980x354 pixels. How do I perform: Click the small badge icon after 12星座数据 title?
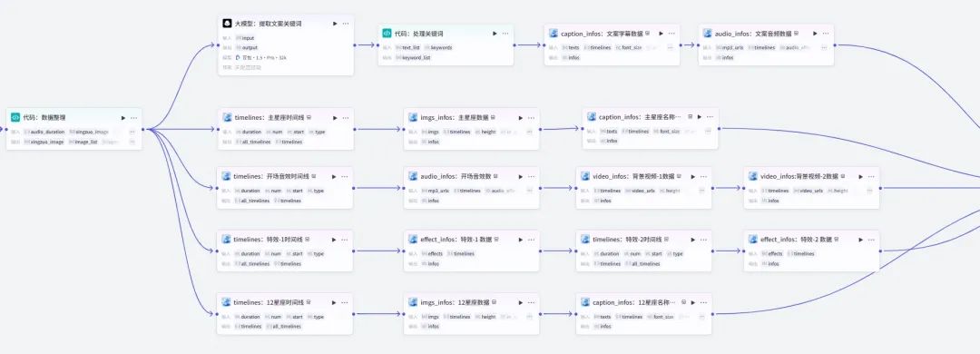click(493, 302)
